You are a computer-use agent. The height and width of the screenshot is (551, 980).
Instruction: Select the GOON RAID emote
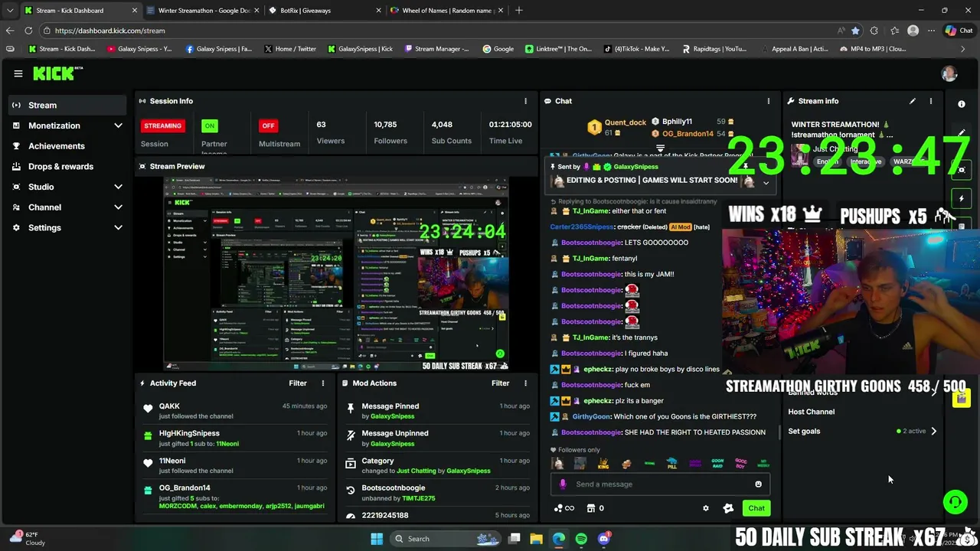click(717, 464)
